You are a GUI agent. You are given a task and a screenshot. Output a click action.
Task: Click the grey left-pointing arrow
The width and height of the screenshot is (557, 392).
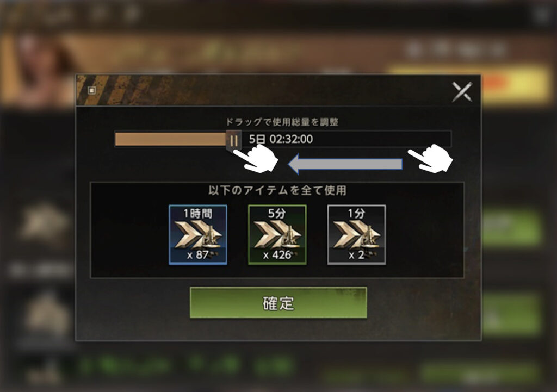click(345, 164)
